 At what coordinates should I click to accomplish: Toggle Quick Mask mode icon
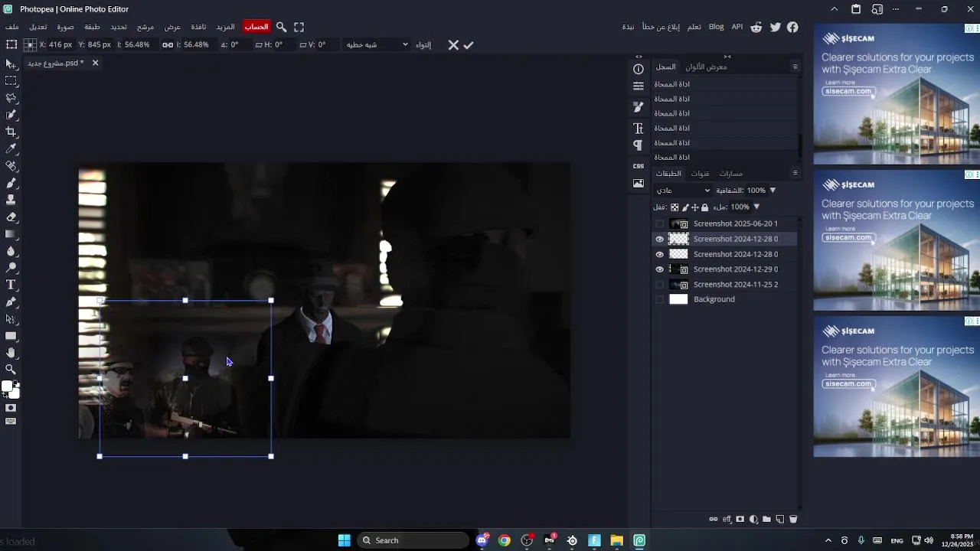[11, 408]
